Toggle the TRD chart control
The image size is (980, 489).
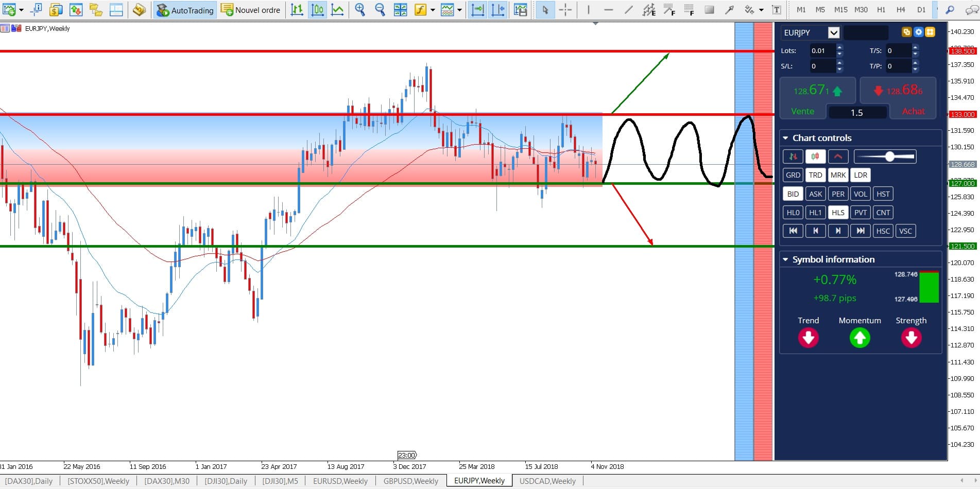[x=815, y=175]
